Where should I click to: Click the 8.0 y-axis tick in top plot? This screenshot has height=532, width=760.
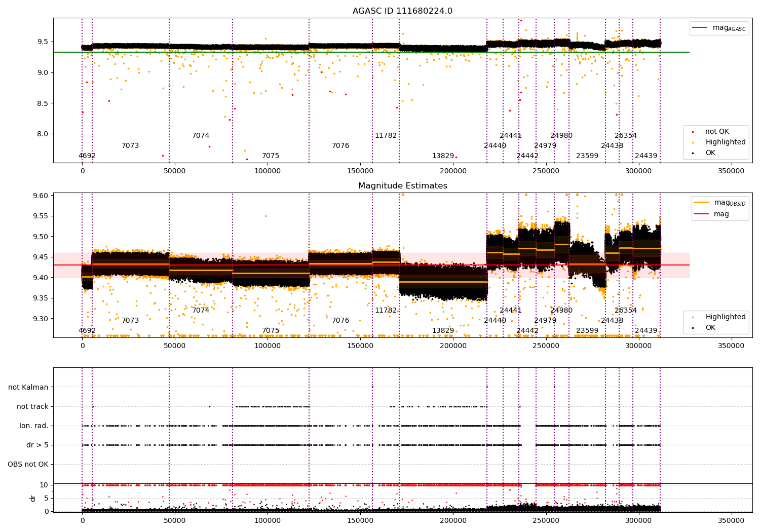coord(43,134)
